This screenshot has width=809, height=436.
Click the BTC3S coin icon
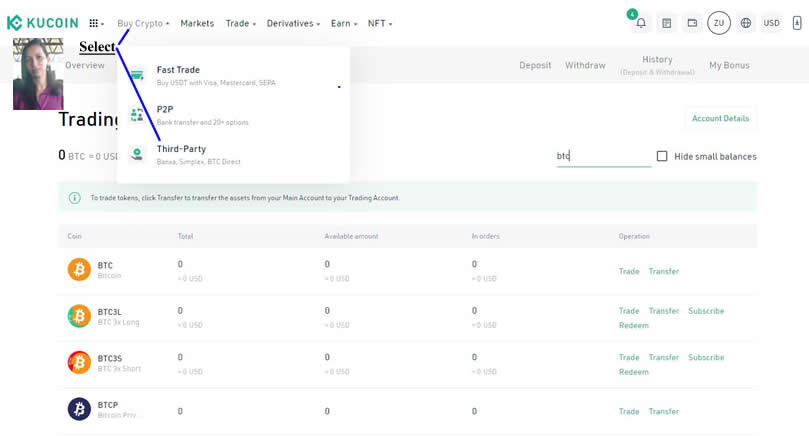pyautogui.click(x=79, y=362)
